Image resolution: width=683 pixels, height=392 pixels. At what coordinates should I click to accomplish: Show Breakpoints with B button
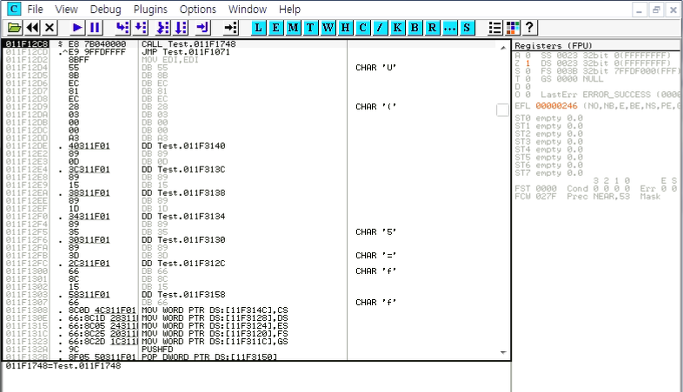(x=415, y=28)
